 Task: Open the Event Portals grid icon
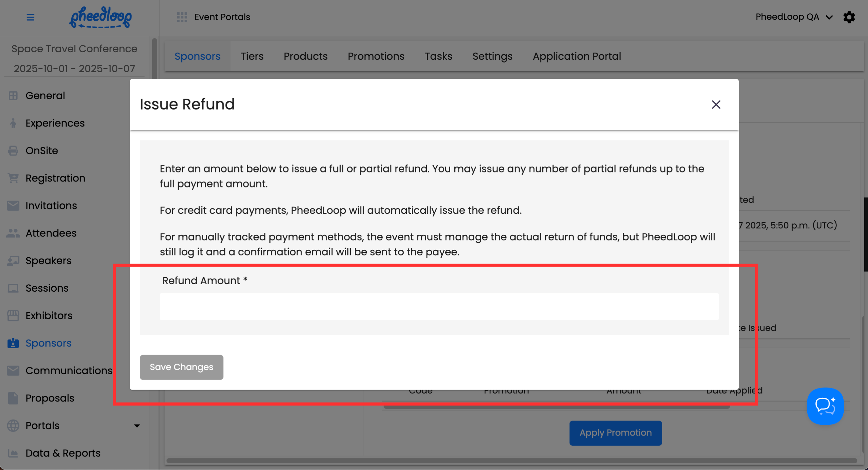182,17
